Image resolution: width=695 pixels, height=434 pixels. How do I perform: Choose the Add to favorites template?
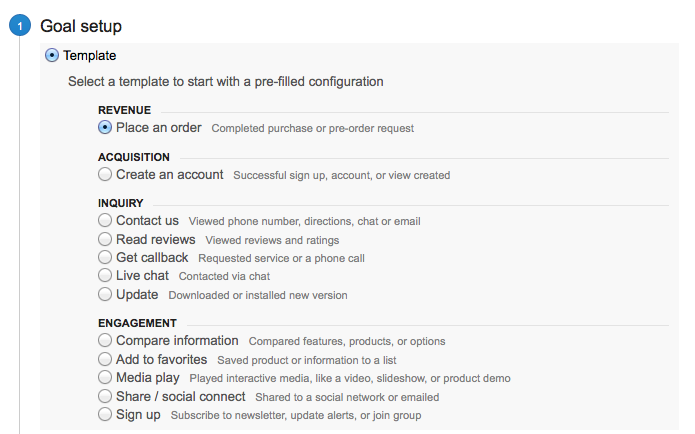point(105,359)
